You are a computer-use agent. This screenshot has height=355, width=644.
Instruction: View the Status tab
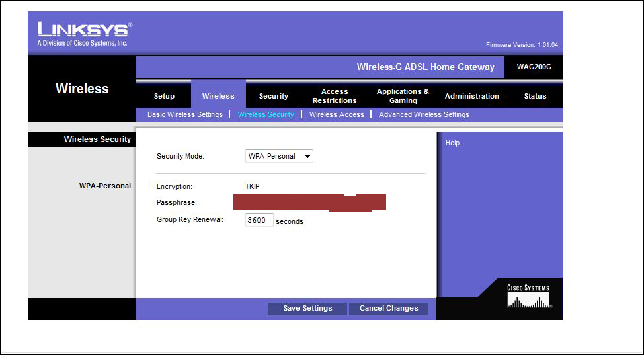(x=535, y=96)
